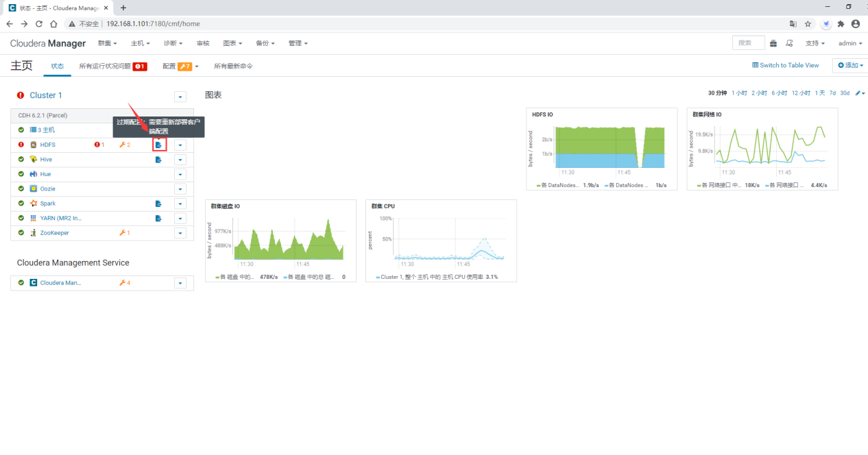Click the Hive stale client configuration icon
Image resolution: width=868 pixels, height=455 pixels.
pos(158,160)
